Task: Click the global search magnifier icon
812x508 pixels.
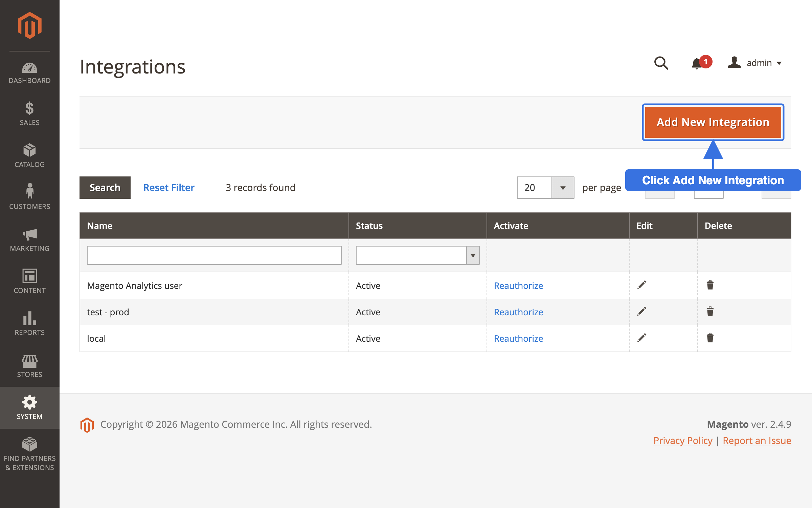Action: point(661,63)
